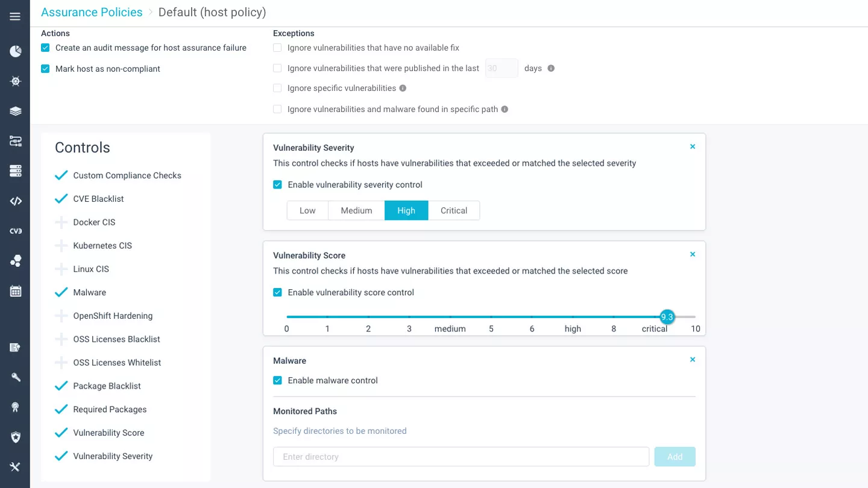Select Critical severity level
Screen dimensions: 868x488
pos(454,210)
